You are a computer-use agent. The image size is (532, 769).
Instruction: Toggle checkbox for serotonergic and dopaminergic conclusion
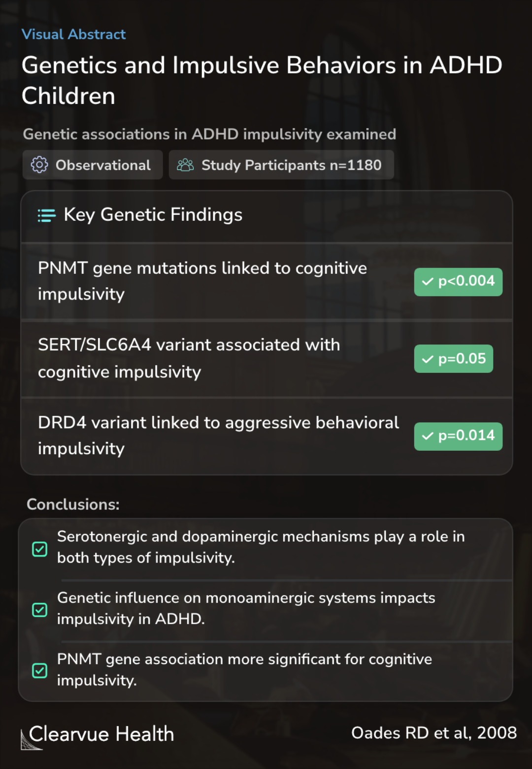point(39,549)
